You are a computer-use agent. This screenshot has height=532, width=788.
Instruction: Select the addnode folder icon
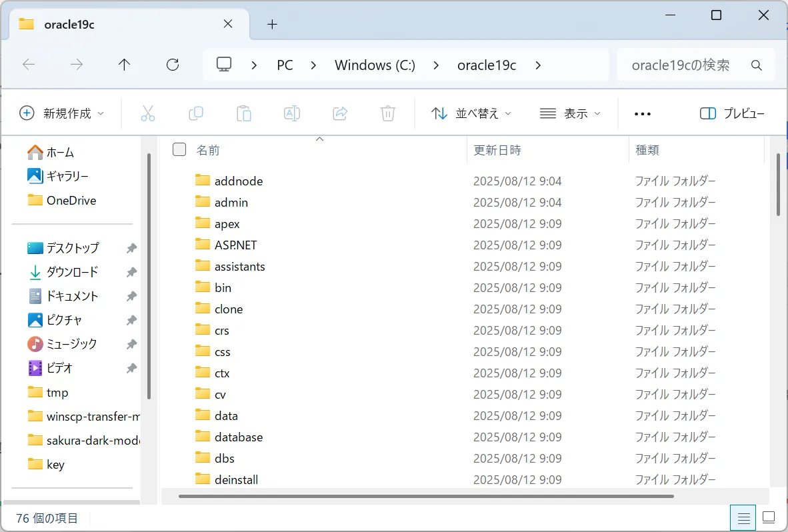[203, 180]
